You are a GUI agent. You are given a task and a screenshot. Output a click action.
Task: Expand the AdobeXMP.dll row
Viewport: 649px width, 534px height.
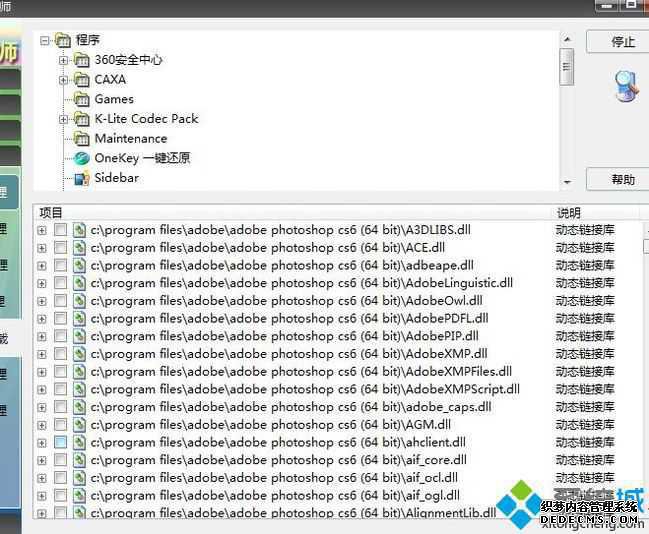(x=42, y=354)
